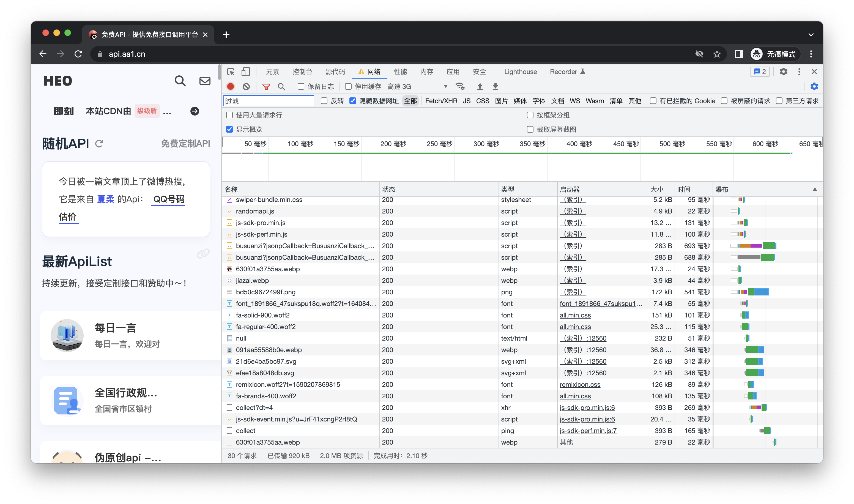The width and height of the screenshot is (854, 504).
Task: Export HAR file with download arrow
Action: tap(496, 87)
